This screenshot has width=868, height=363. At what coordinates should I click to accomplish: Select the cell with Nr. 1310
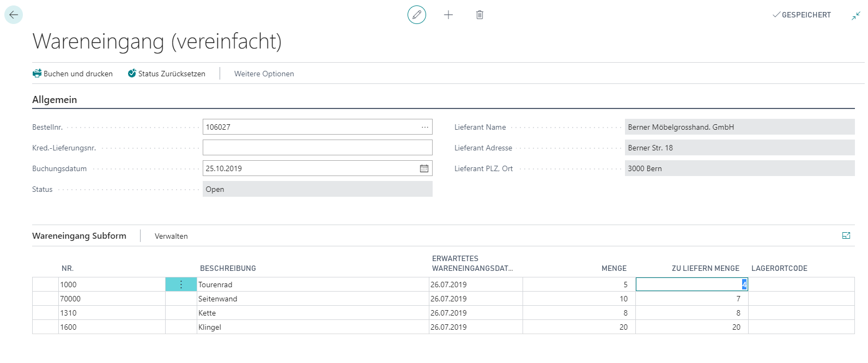click(x=112, y=313)
